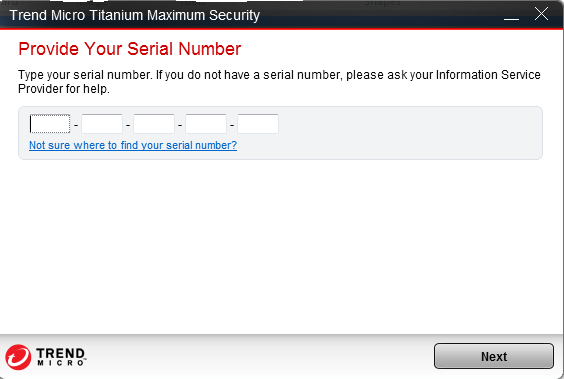Select the third serial number box
The image size is (564, 379).
coord(154,124)
